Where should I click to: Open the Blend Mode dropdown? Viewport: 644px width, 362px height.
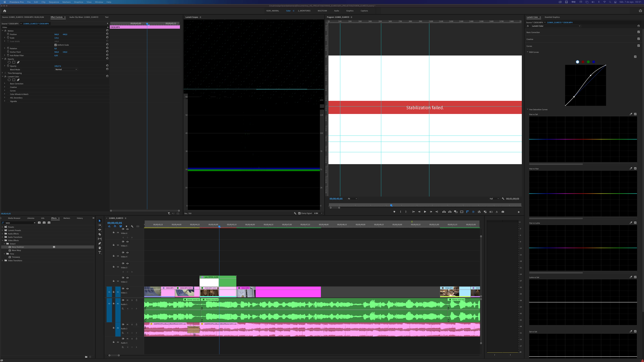tap(66, 69)
